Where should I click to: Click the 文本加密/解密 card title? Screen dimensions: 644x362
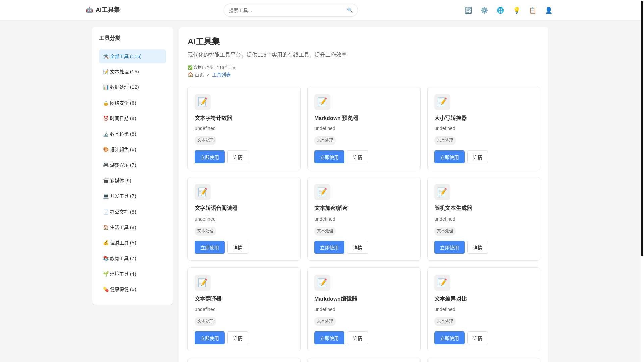pyautogui.click(x=331, y=208)
